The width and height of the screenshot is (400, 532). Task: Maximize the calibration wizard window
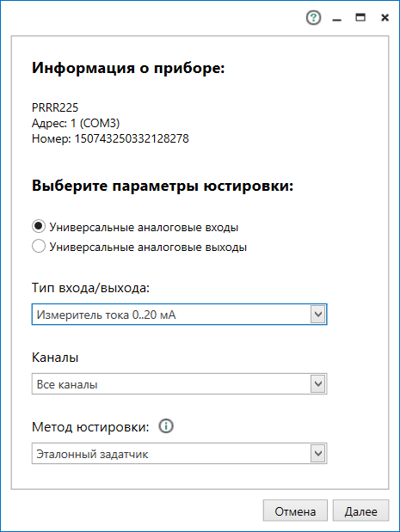360,18
